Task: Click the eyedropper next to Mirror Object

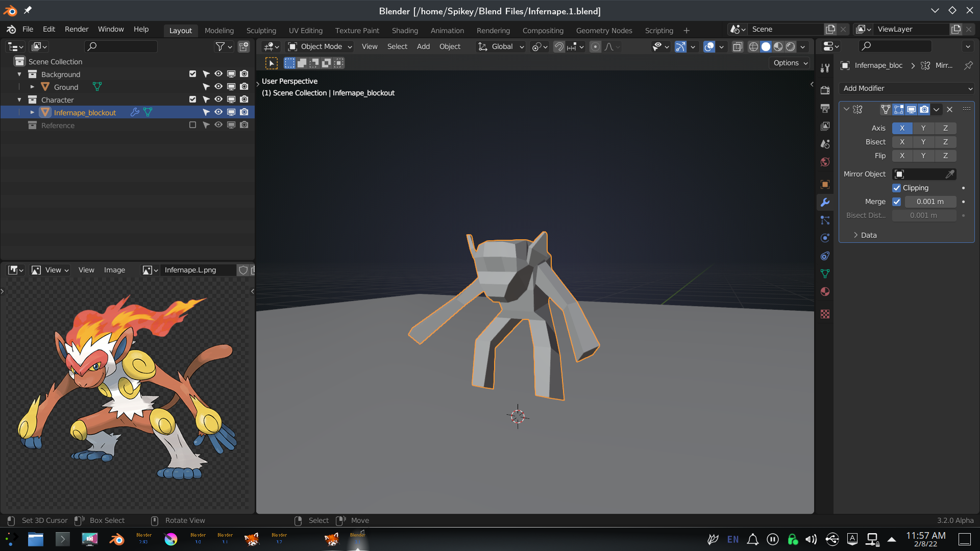Action: click(950, 174)
